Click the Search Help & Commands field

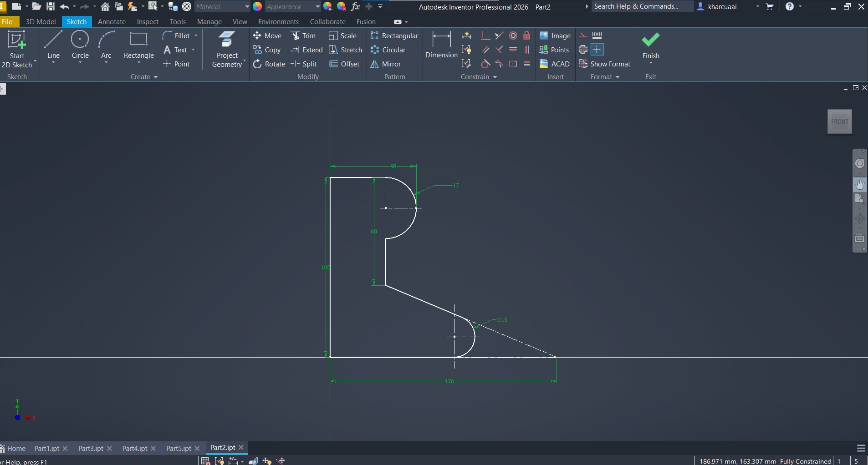pyautogui.click(x=642, y=6)
